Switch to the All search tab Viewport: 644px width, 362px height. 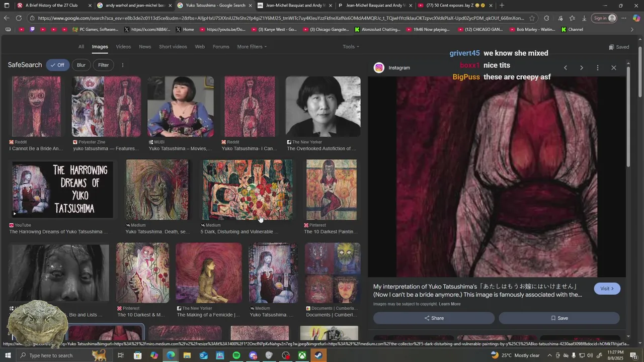point(81,47)
